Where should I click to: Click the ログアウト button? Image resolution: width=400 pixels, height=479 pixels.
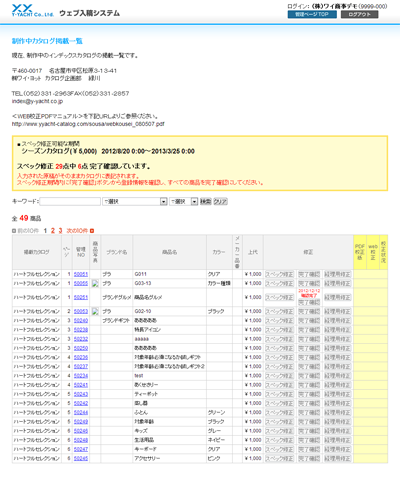click(359, 14)
